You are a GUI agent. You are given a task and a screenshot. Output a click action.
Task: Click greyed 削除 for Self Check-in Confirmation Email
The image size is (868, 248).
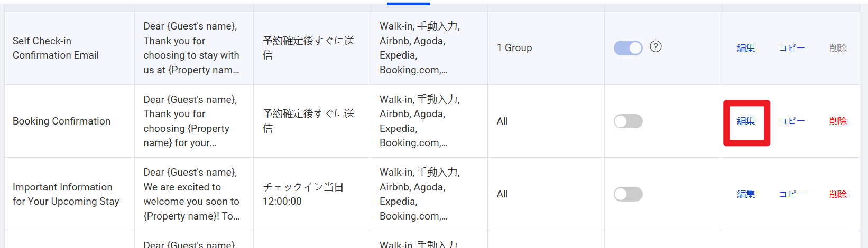(x=838, y=48)
